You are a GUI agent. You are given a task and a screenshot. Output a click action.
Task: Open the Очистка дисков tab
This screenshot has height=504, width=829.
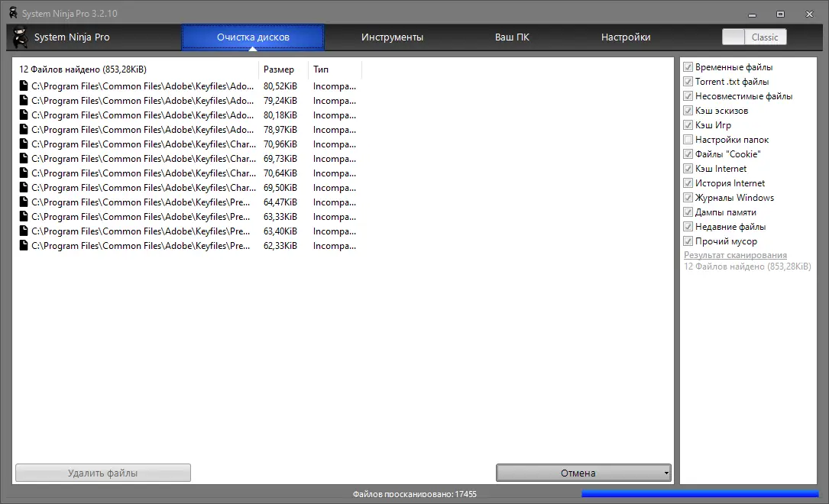point(253,37)
